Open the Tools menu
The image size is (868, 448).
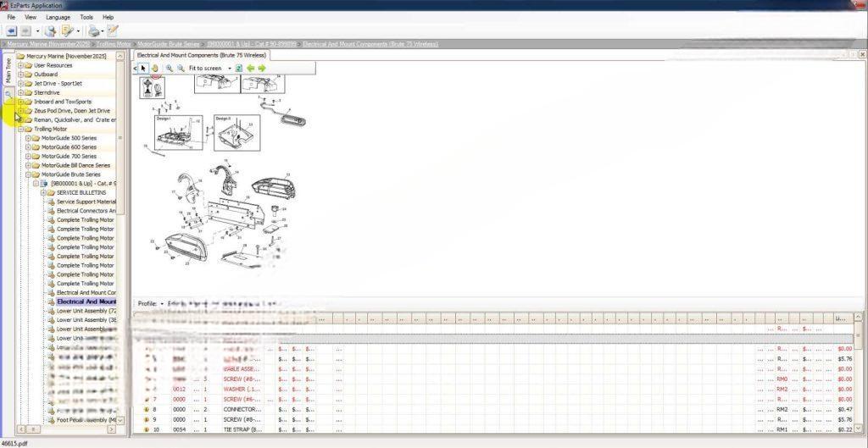pyautogui.click(x=86, y=17)
